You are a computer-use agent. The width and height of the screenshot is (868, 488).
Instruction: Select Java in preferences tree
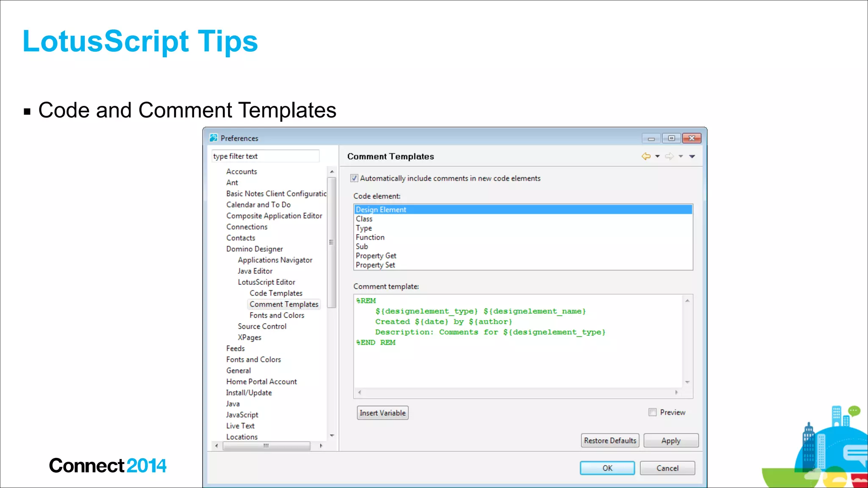click(x=233, y=404)
